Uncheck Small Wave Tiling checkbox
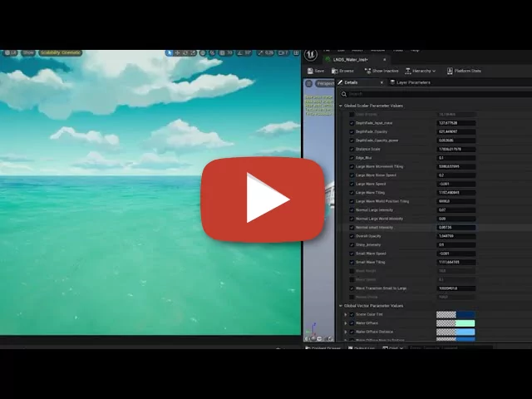This screenshot has width=532, height=399. [352, 263]
